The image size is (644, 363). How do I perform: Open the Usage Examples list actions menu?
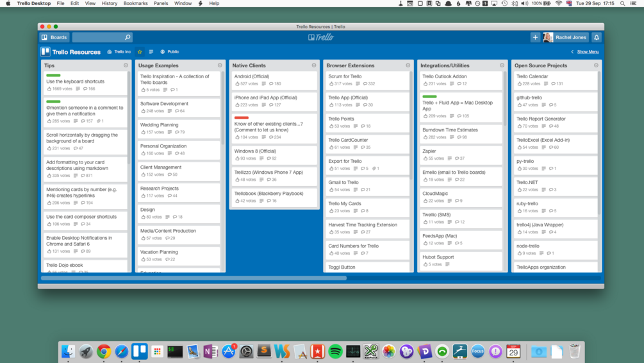220,65
